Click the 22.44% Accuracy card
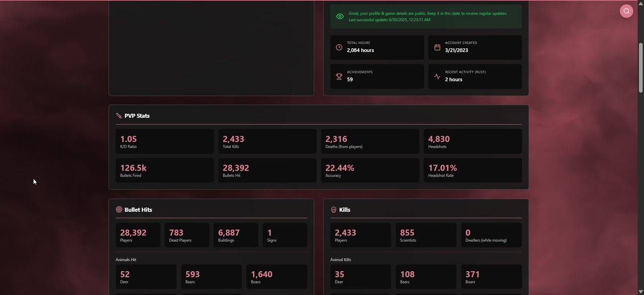Screen dimensions: 644x295 370,170
